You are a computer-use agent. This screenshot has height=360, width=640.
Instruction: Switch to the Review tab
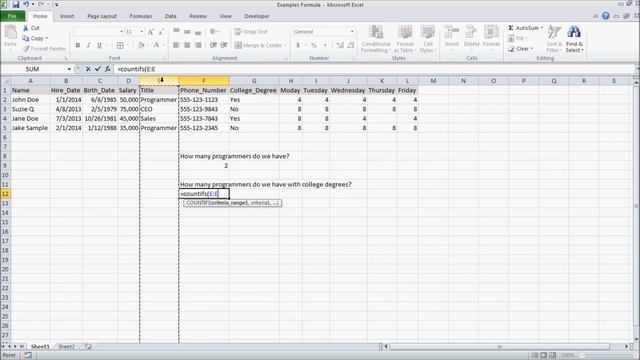click(198, 16)
